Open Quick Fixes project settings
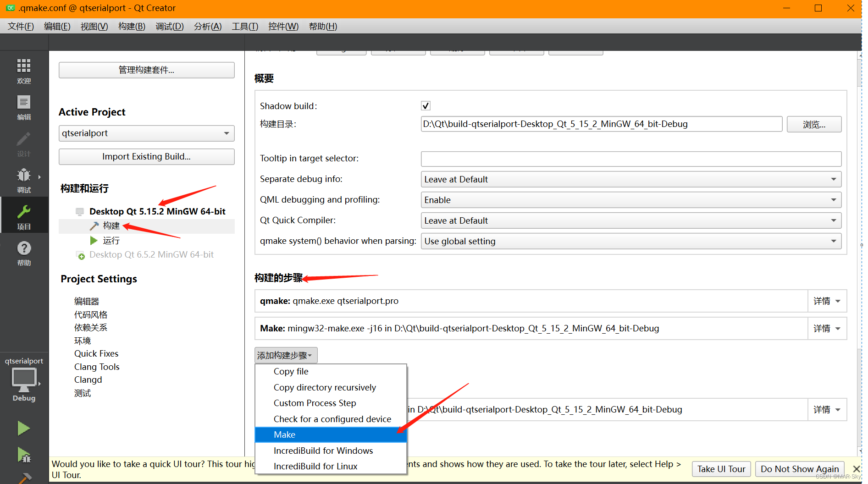Viewport: 868px width, 484px height. (x=96, y=354)
